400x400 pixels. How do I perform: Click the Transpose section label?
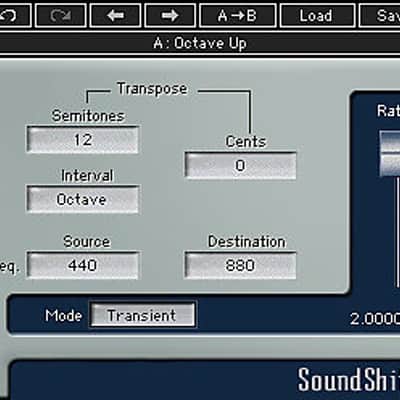click(152, 89)
